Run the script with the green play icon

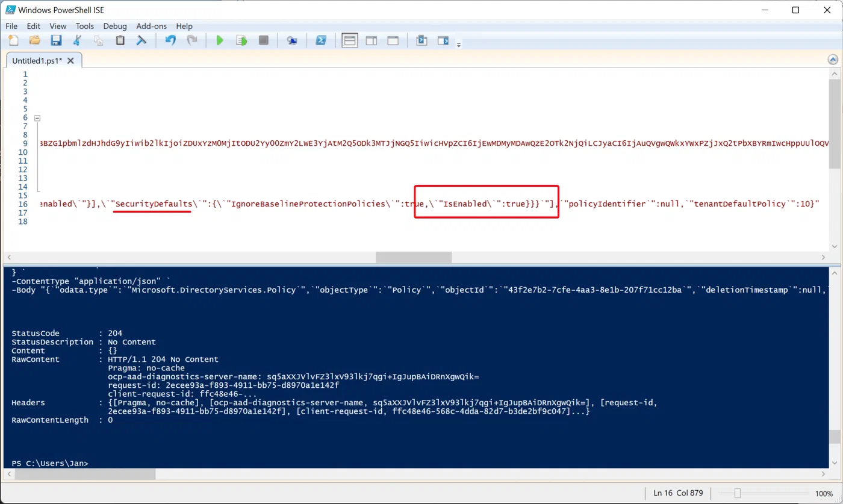click(x=220, y=40)
